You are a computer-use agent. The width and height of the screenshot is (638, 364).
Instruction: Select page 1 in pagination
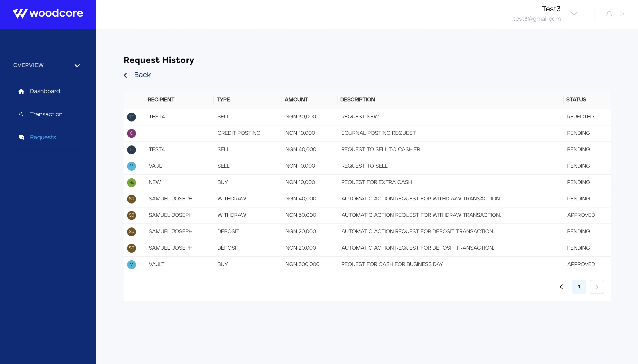tap(579, 287)
